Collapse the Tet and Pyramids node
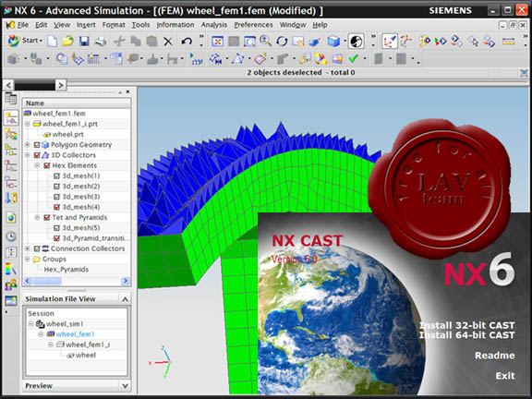Image resolution: width=532 pixels, height=399 pixels. (37, 217)
